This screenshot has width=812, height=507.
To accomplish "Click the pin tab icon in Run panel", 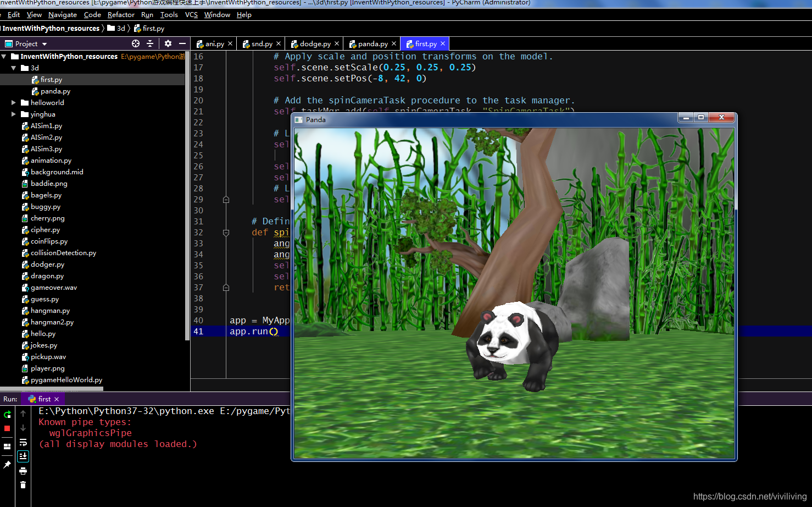I will (x=7, y=464).
